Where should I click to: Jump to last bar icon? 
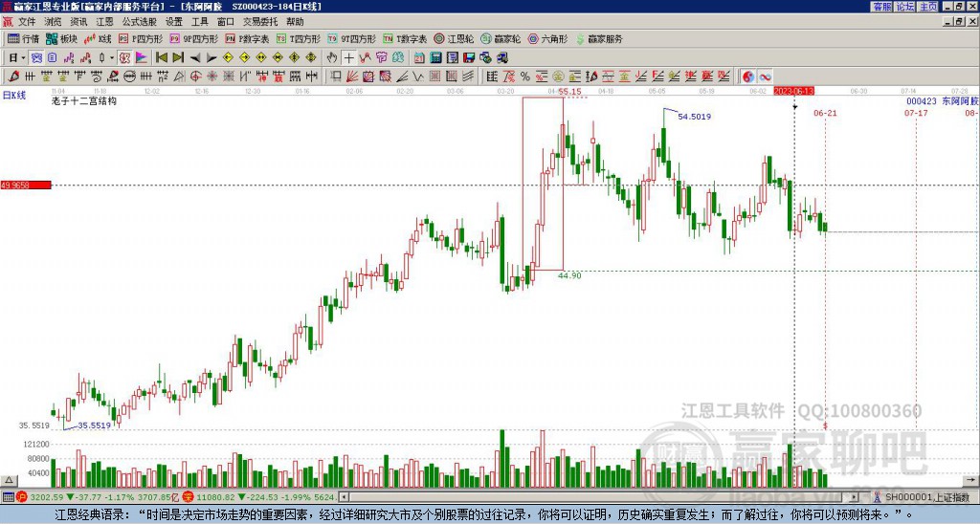(x=178, y=57)
